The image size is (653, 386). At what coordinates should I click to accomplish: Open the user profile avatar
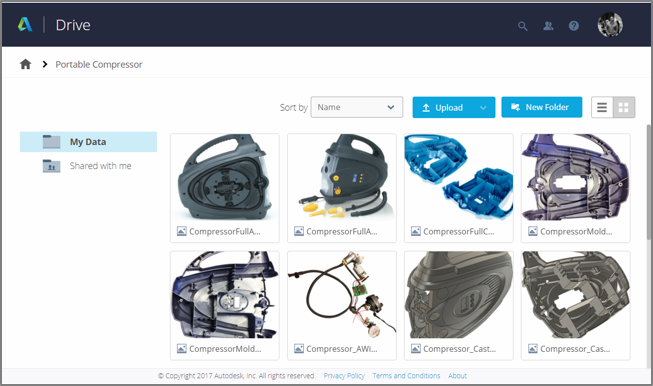(x=610, y=25)
